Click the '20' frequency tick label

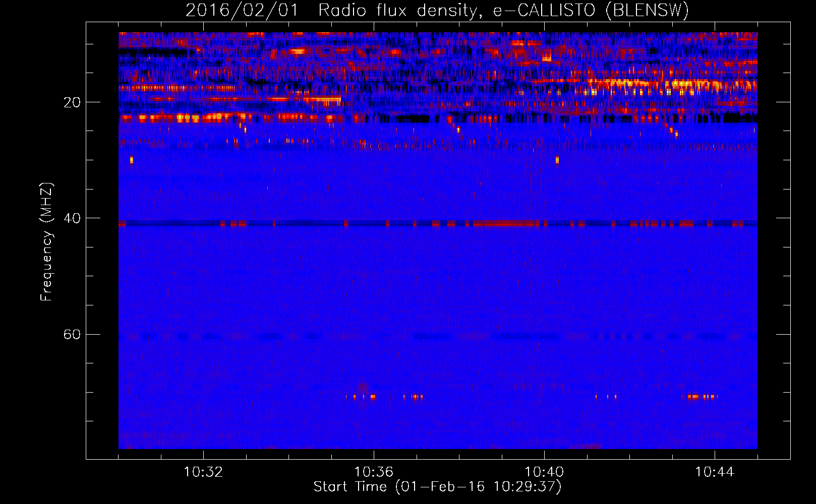[x=72, y=102]
